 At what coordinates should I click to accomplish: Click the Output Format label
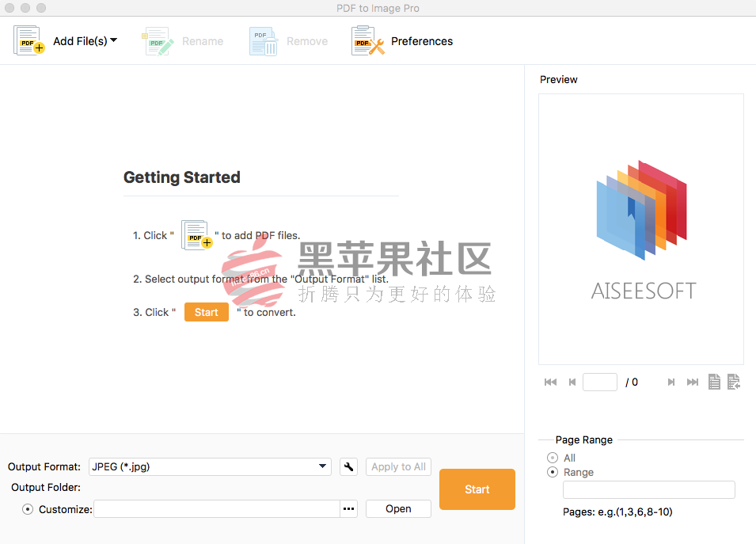[44, 467]
